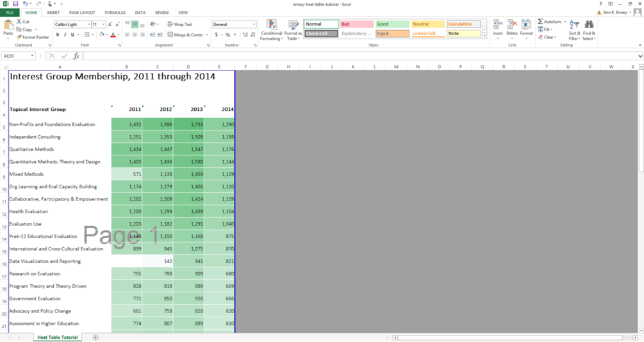Apply Comma Style number format

coord(235,35)
